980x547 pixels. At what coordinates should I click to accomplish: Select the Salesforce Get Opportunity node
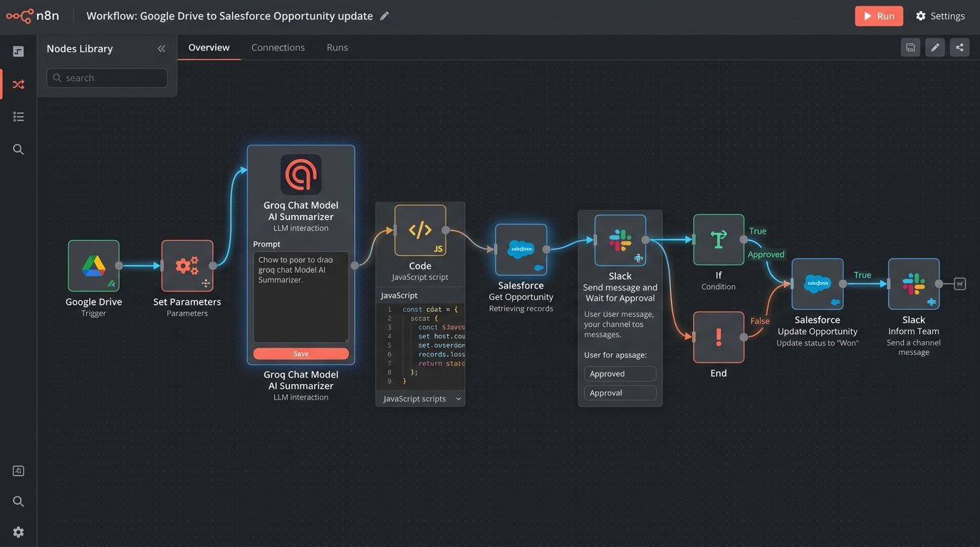(521, 250)
